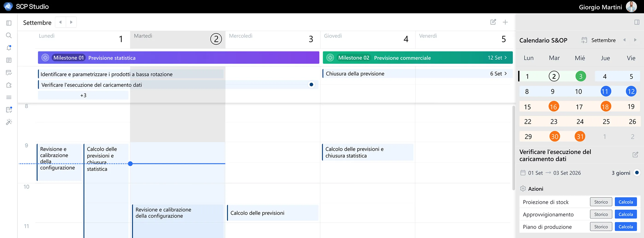This screenshot has height=238, width=644.
Task: Open the notifications bell icon
Action: pyautogui.click(x=9, y=48)
